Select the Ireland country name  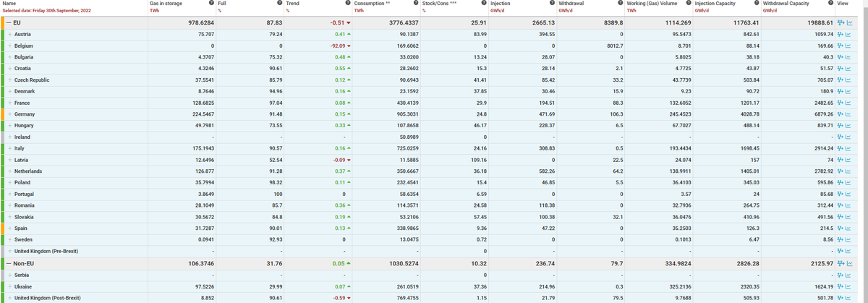point(22,137)
